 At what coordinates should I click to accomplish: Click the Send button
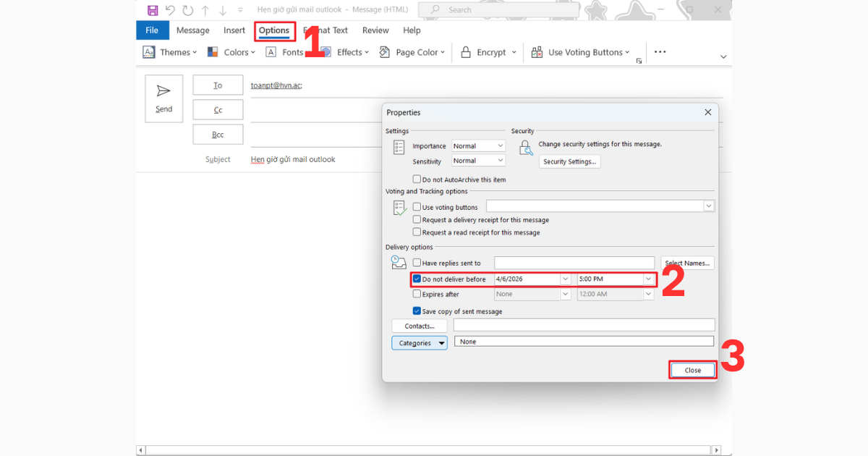[164, 98]
